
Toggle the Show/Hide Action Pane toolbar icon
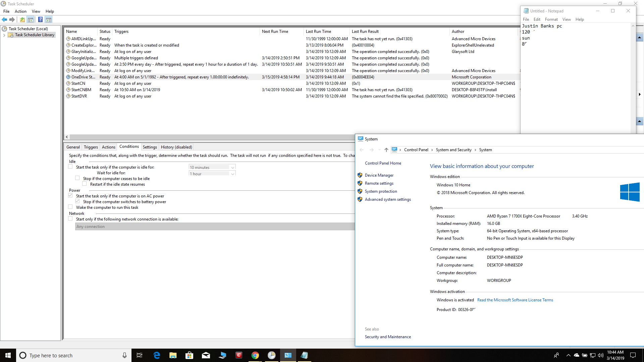49,19
